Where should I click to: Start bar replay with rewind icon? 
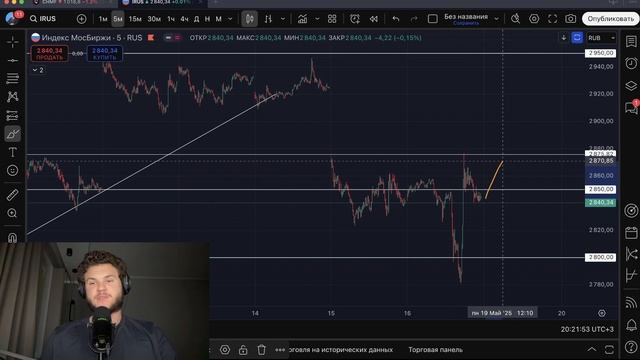tap(373, 19)
